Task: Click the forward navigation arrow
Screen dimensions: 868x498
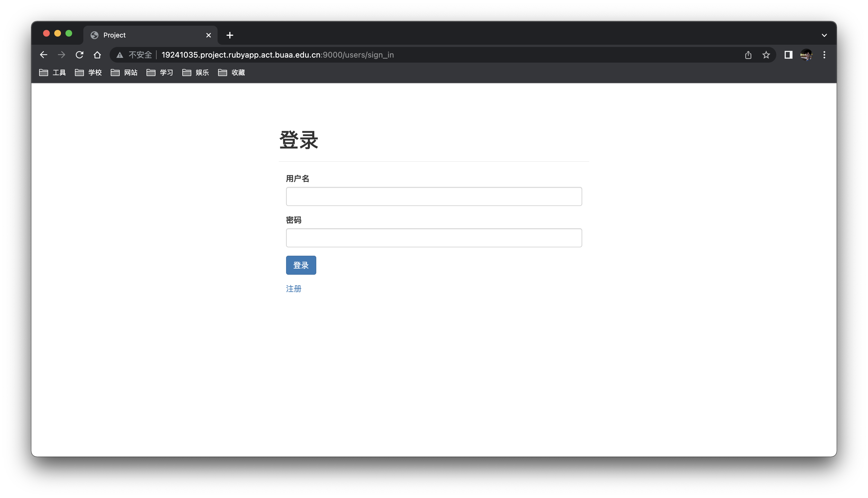Action: coord(62,55)
